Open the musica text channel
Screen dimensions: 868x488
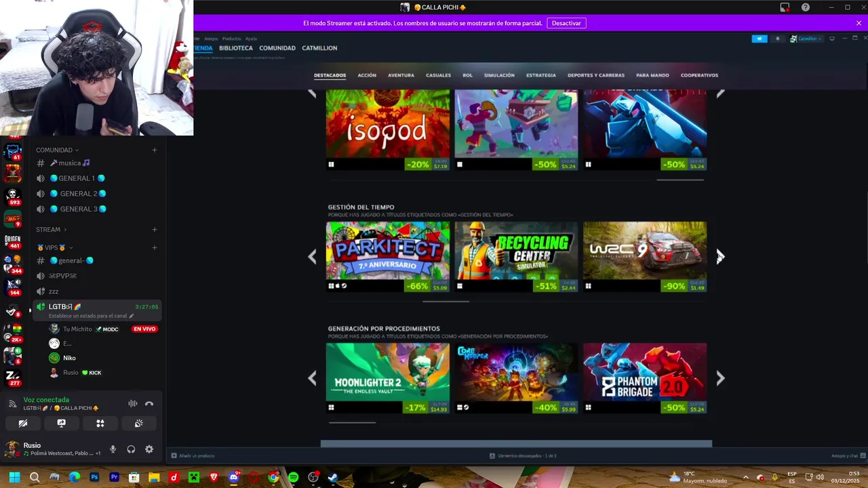97,163
